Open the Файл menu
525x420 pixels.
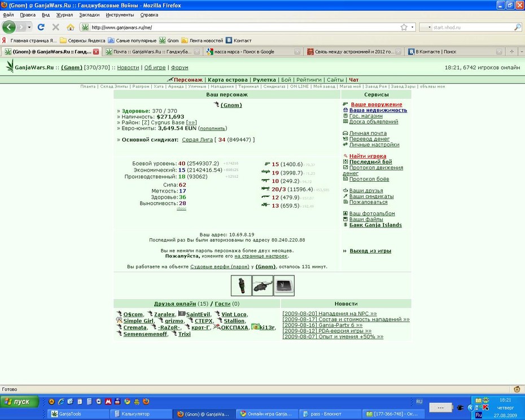pyautogui.click(x=8, y=15)
